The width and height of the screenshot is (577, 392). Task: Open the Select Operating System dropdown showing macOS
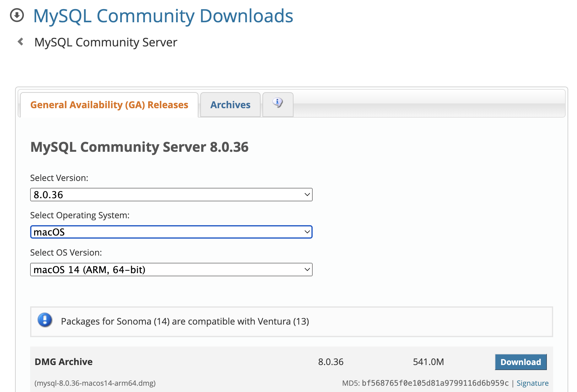click(x=171, y=232)
